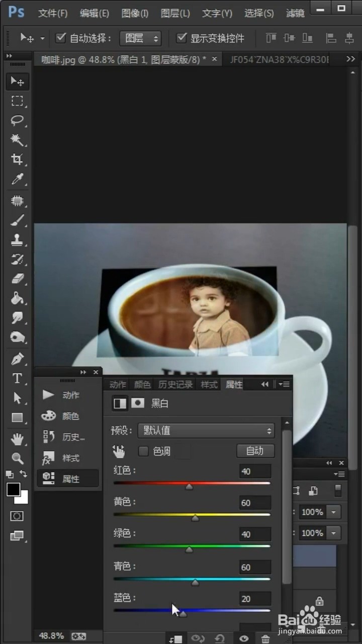Select the Smudge tool
Image resolution: width=362 pixels, height=644 pixels.
point(17,317)
